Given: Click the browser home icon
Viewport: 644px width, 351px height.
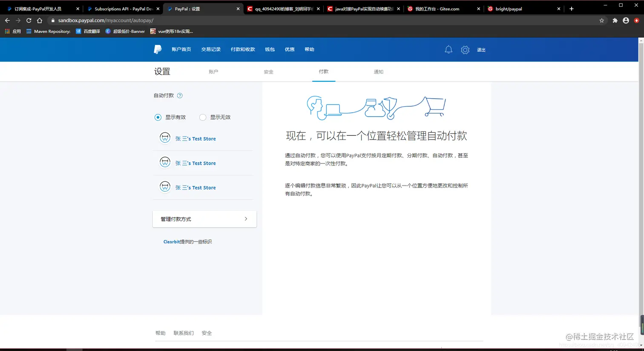Looking at the screenshot, I should point(40,20).
